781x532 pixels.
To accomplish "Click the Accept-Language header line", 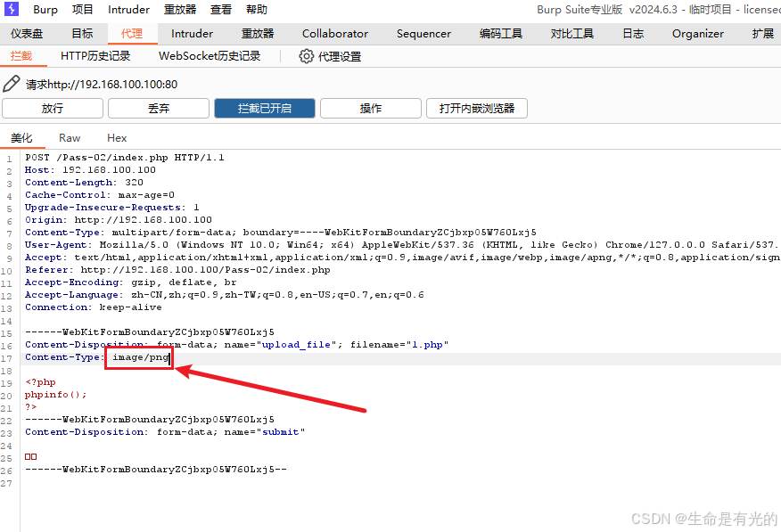I will [x=224, y=294].
